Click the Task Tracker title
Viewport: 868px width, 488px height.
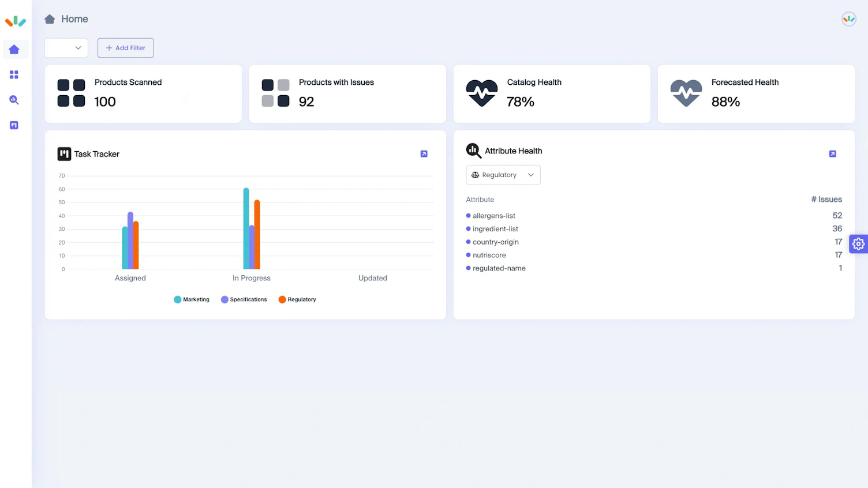click(97, 154)
